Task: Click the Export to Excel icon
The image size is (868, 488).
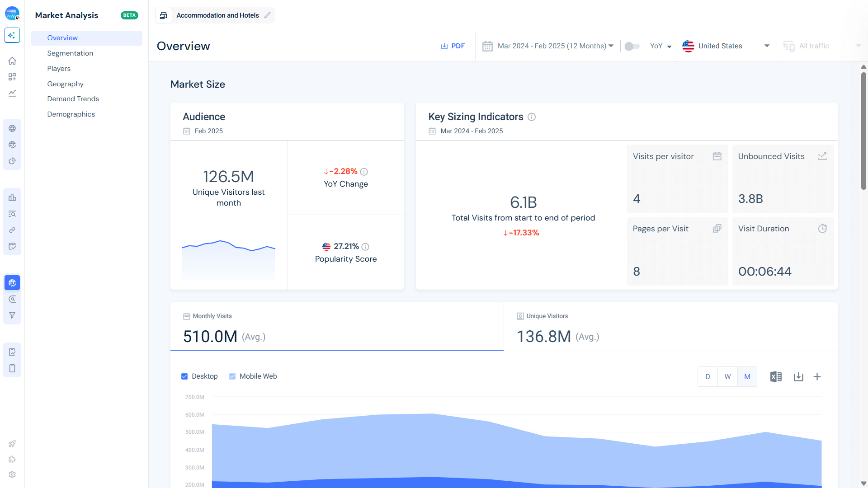Action: tap(776, 376)
